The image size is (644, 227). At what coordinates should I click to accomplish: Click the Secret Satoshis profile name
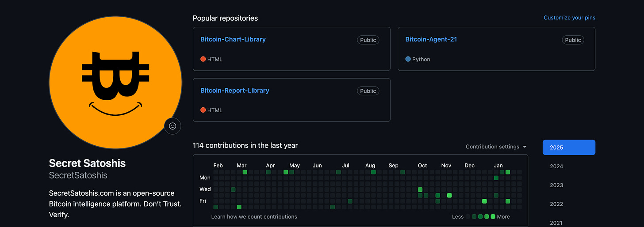pyautogui.click(x=88, y=163)
